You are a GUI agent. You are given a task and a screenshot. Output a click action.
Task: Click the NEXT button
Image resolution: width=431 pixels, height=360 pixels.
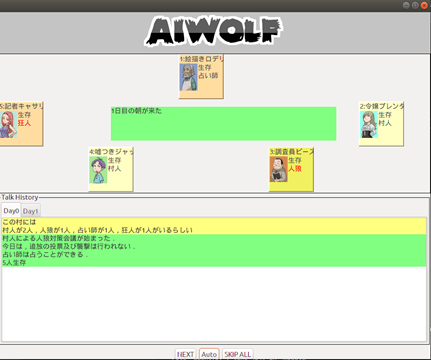[185, 354]
